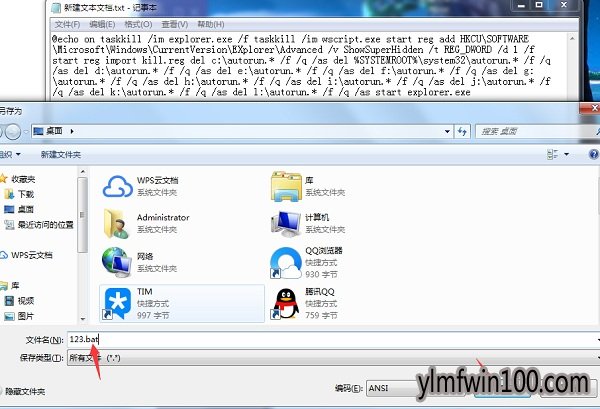Open the 查看(V) menu in Notepad
This screenshot has width=600, height=409.
pyautogui.click(x=174, y=24)
